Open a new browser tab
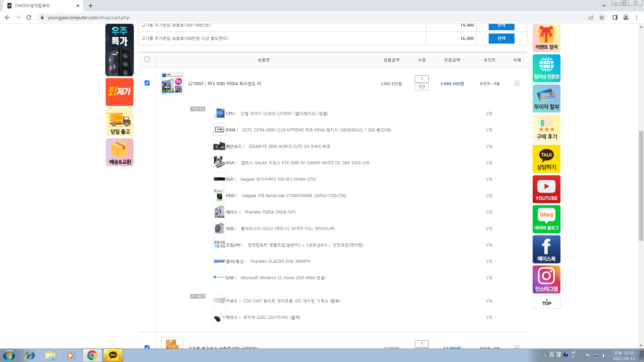644x362 pixels. 91,6
